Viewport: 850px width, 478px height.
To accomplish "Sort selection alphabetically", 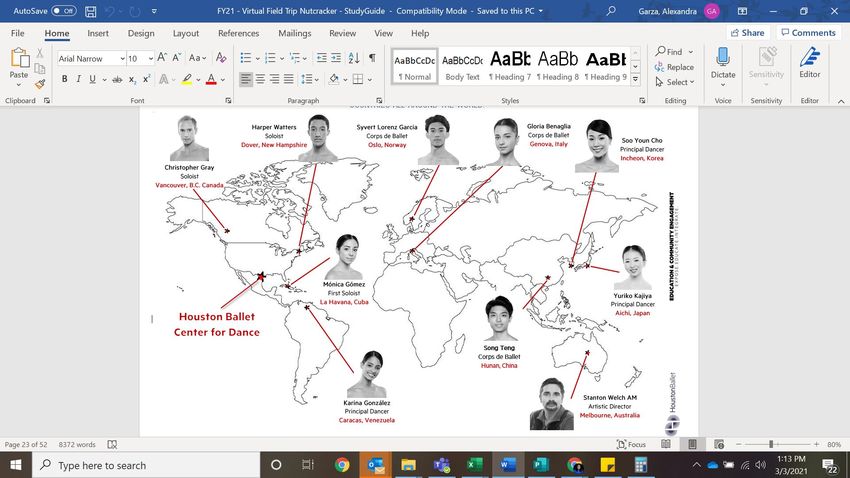I will tap(354, 57).
